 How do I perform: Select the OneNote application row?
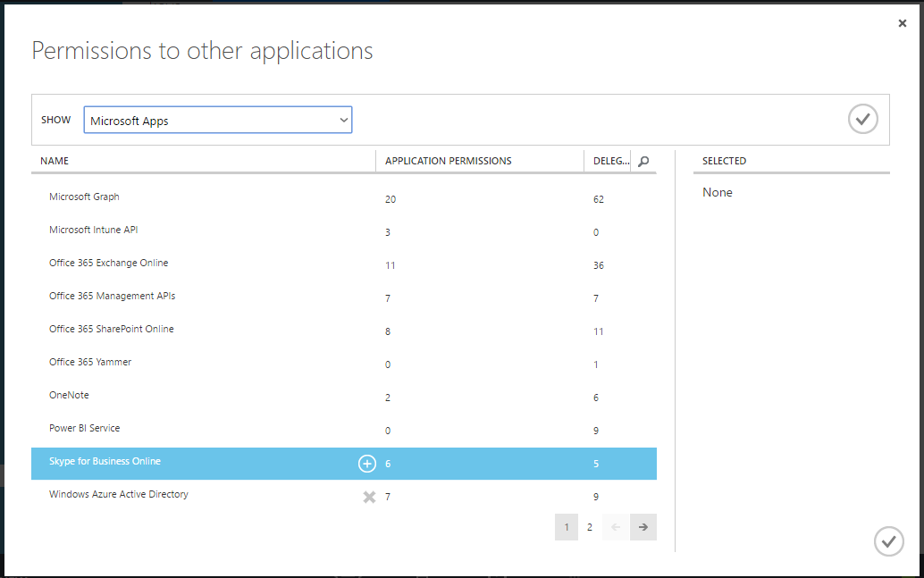(343, 397)
